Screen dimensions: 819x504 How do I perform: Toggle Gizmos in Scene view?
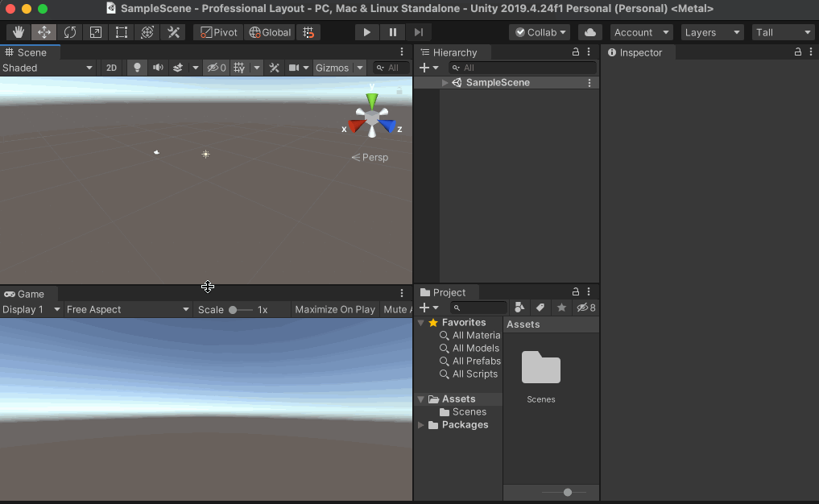(x=333, y=68)
